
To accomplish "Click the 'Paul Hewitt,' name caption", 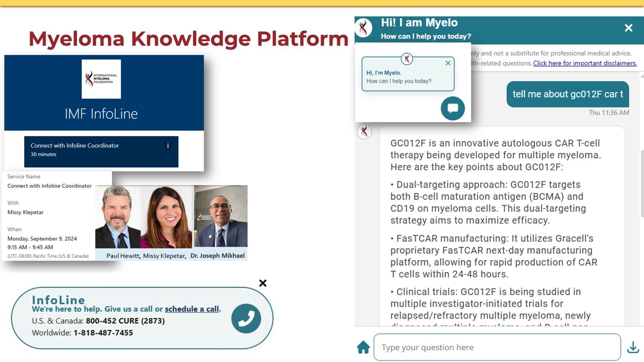I will tap(124, 256).
